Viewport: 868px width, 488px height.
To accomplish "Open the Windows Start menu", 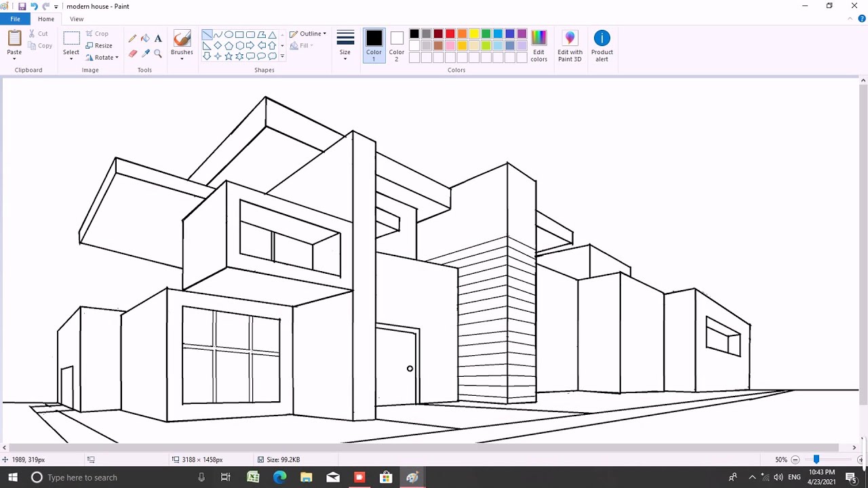I will pyautogui.click(x=13, y=477).
